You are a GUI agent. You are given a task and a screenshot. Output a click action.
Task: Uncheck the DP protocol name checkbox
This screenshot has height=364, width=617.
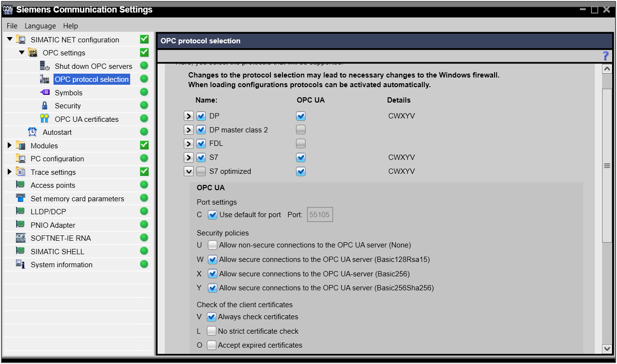[201, 116]
